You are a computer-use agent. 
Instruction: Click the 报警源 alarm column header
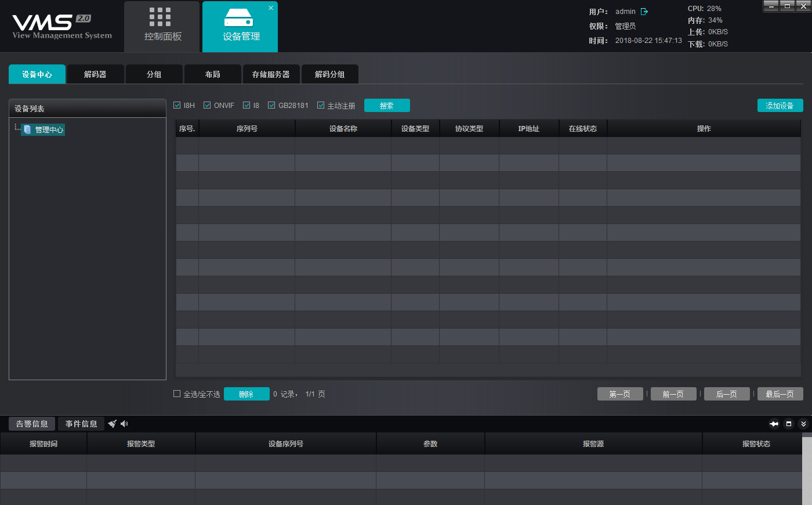tap(593, 444)
